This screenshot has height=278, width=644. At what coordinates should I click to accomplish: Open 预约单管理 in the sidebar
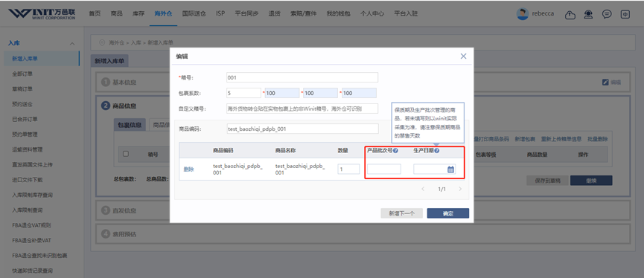[25, 135]
